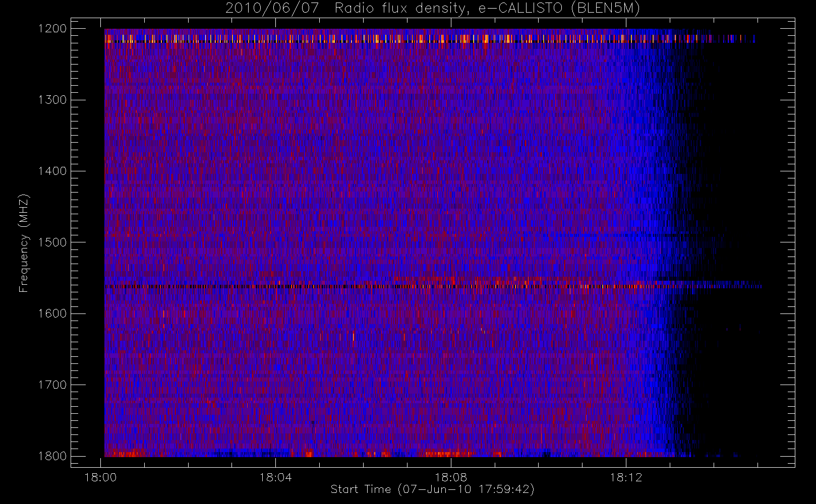Click the 18:00 time axis label
Screen dimensions: 816x504
(x=101, y=477)
